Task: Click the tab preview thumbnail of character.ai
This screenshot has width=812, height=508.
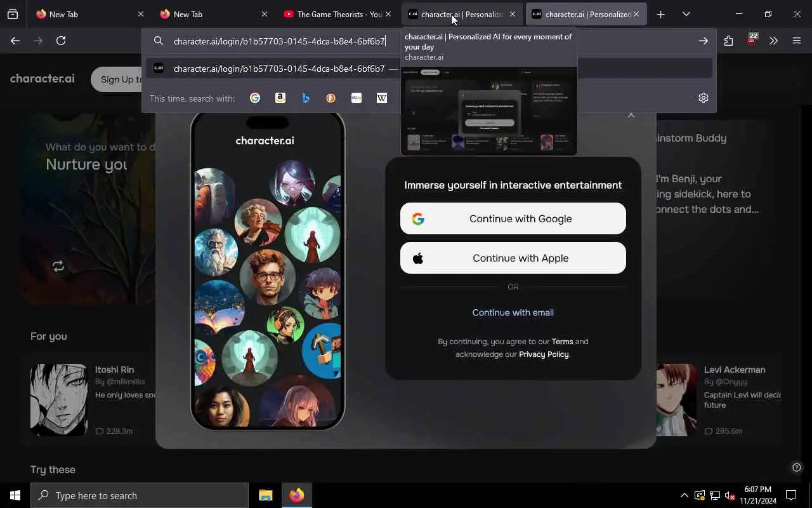Action: click(x=489, y=110)
